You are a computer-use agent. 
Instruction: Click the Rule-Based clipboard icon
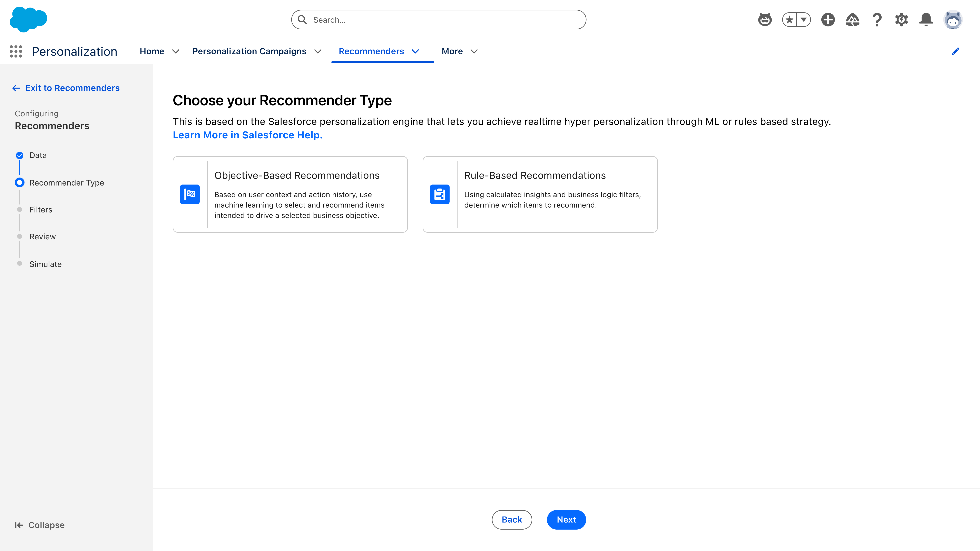(x=440, y=194)
